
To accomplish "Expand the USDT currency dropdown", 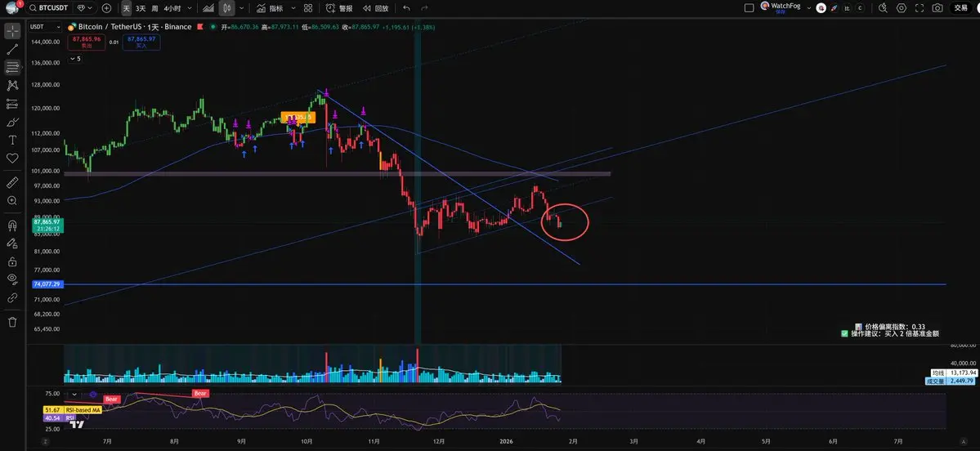I will pos(46,27).
